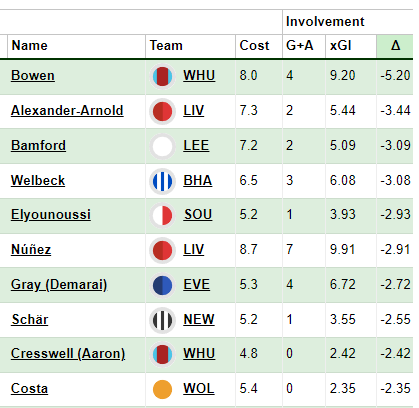Click the Leeds white badge icon
The width and height of the screenshot is (419, 408).
pos(162,146)
